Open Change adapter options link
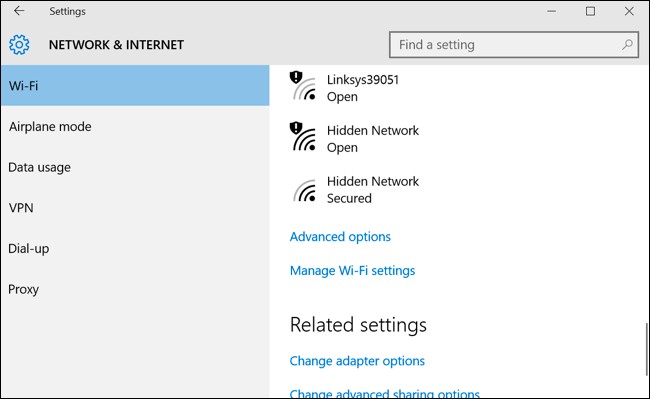650x399 pixels. pyautogui.click(x=357, y=361)
